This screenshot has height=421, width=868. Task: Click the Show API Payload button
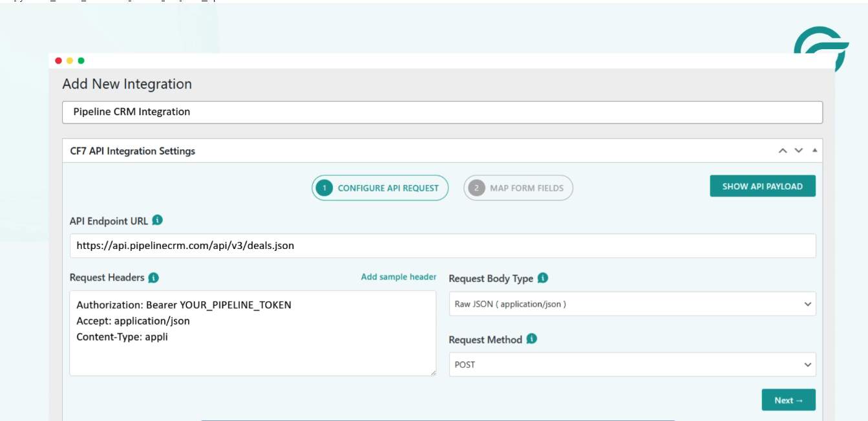[763, 186]
